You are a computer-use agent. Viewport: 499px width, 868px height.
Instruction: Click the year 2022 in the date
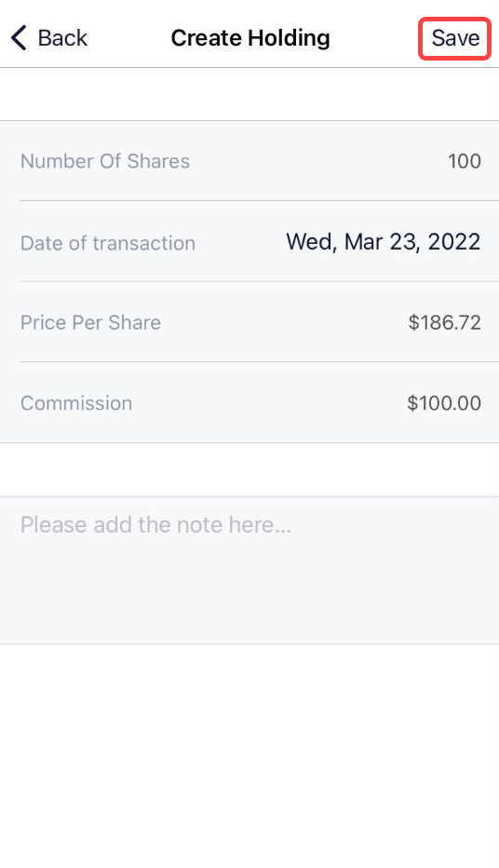[454, 242]
